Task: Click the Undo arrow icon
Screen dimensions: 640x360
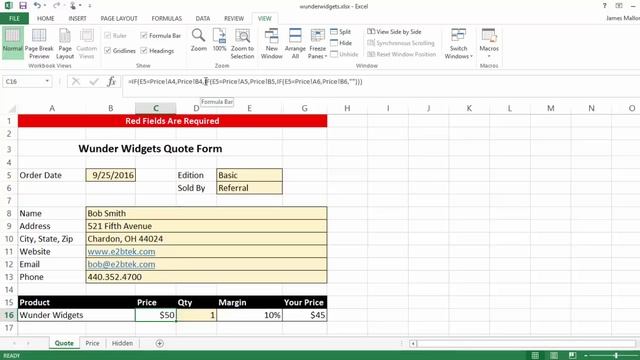Action: tap(37, 6)
